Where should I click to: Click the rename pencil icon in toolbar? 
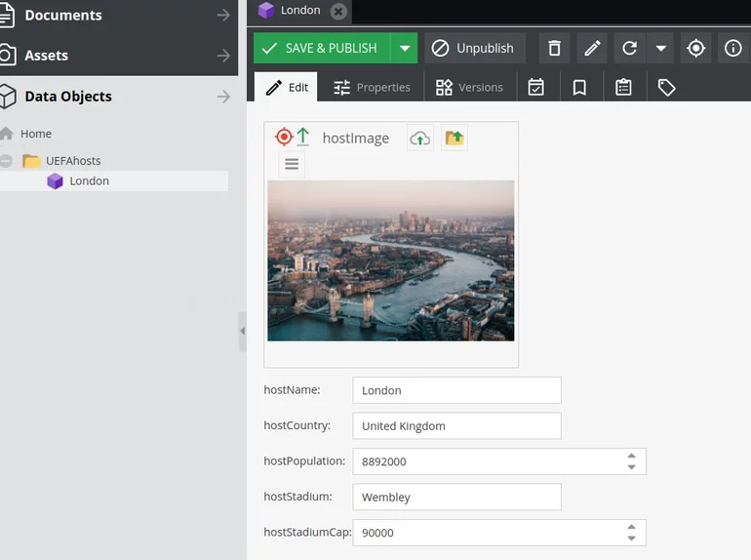(592, 48)
